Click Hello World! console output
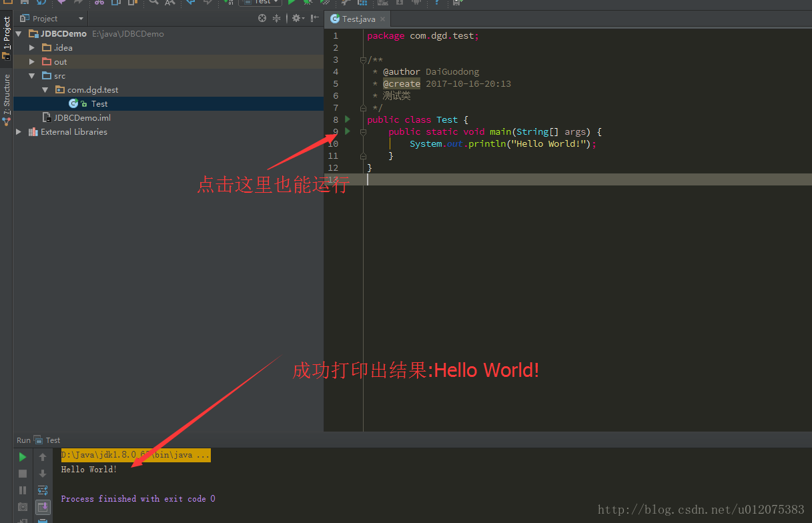Image resolution: width=812 pixels, height=523 pixels. [89, 470]
